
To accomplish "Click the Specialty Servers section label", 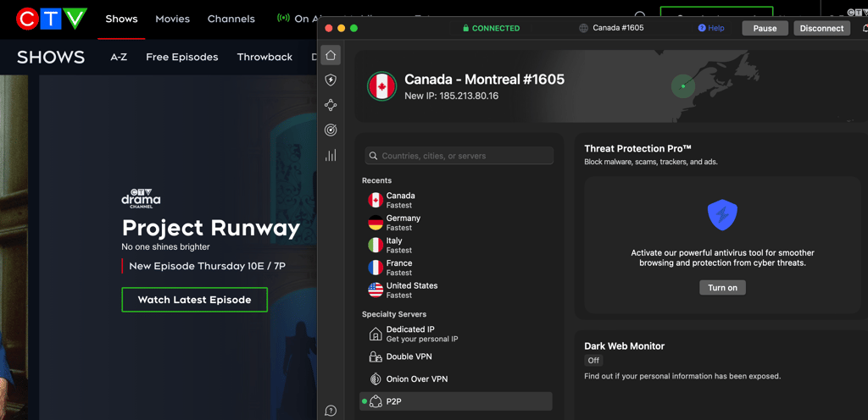I will click(394, 314).
